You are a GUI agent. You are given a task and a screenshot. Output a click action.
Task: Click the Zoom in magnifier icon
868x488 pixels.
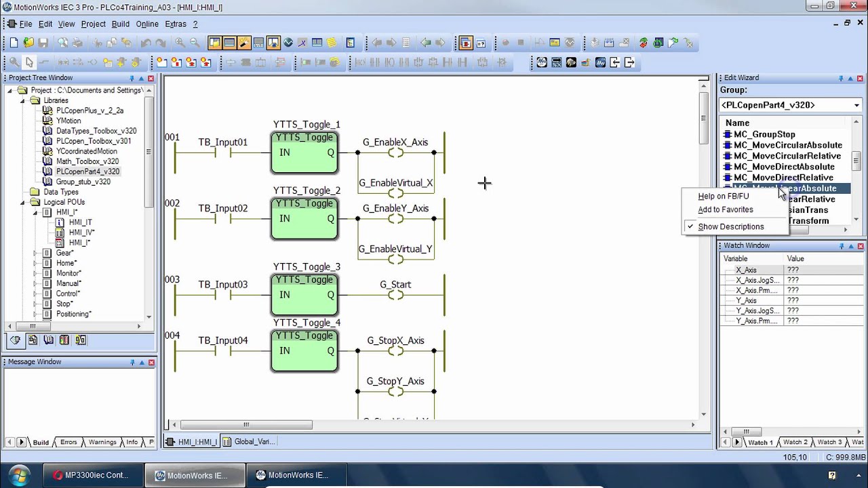180,43
